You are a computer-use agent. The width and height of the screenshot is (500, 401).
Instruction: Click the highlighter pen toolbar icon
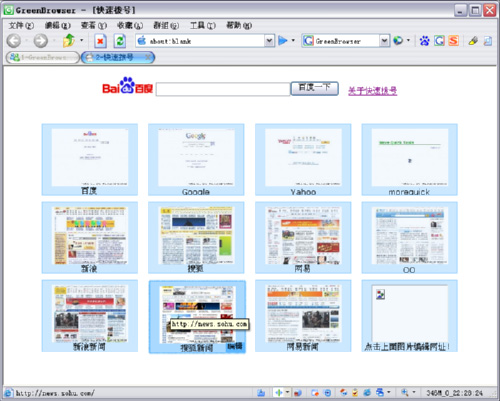coord(473,41)
